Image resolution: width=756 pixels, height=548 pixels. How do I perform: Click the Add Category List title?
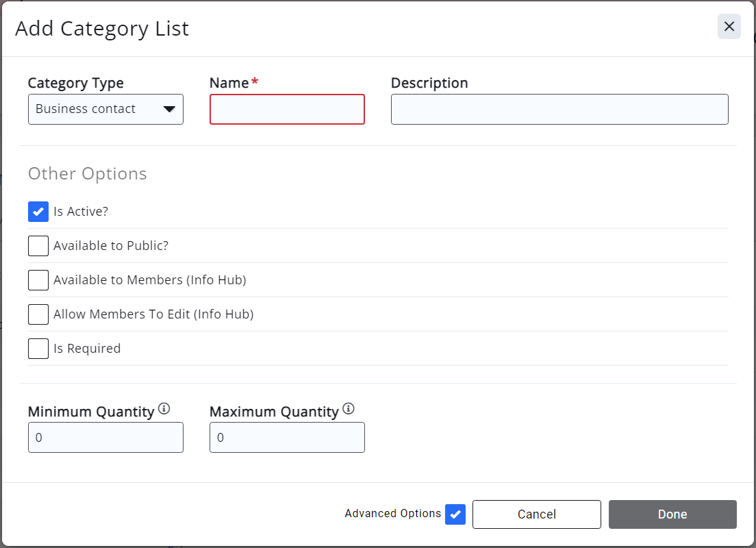[x=102, y=29]
